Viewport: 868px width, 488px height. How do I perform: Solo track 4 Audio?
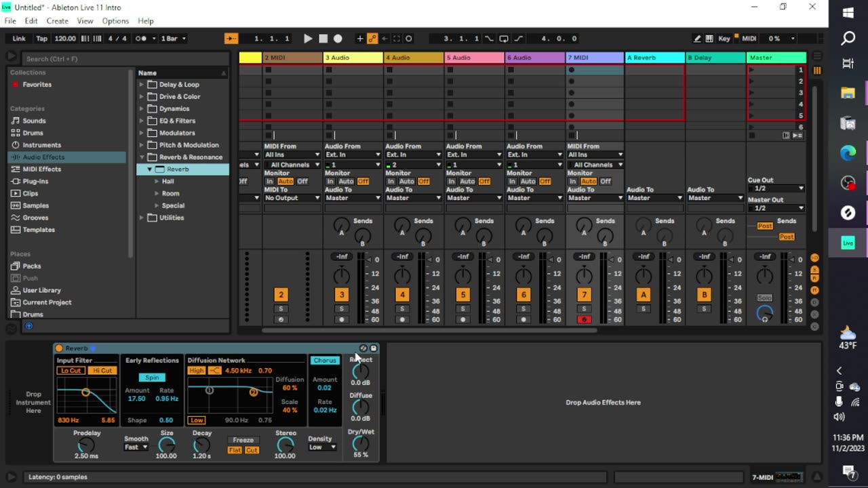coord(402,309)
